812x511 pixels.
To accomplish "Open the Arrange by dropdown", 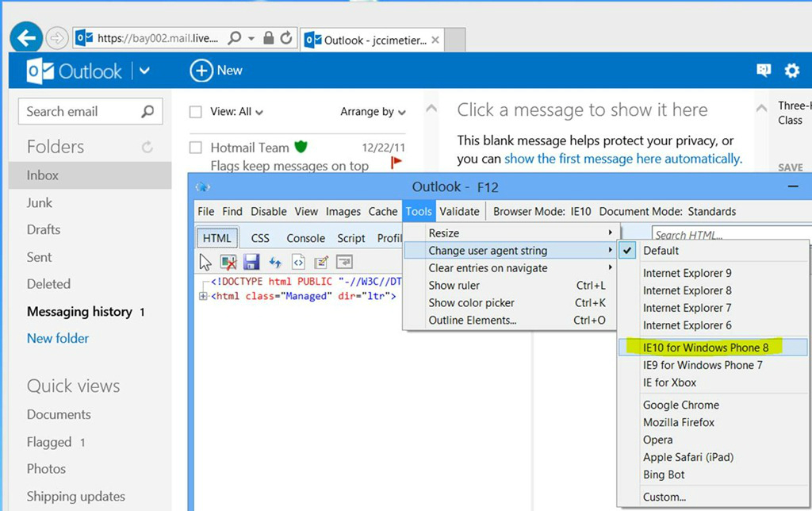I will [373, 112].
